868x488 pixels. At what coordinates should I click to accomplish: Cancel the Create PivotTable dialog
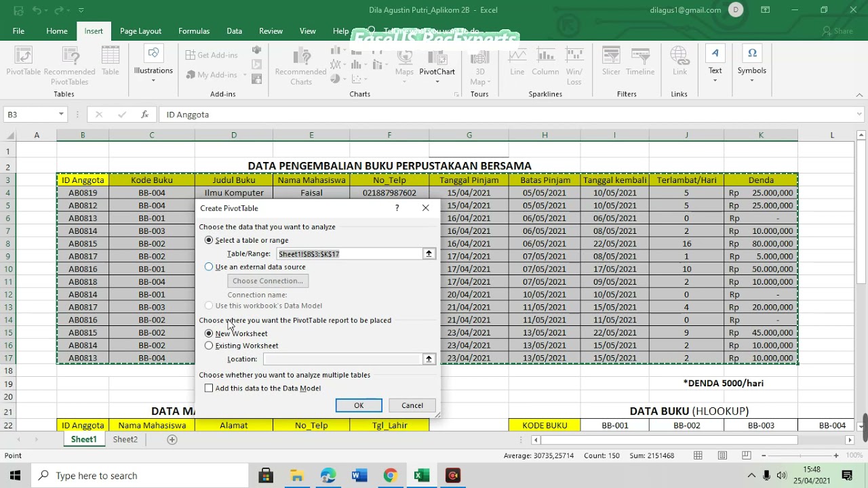tap(412, 405)
